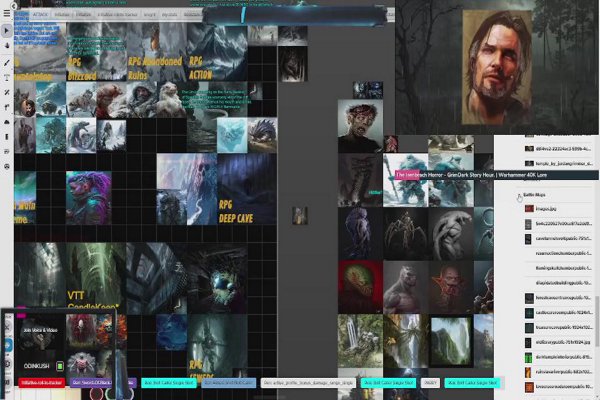Open the Turn Order tool

click(7, 137)
